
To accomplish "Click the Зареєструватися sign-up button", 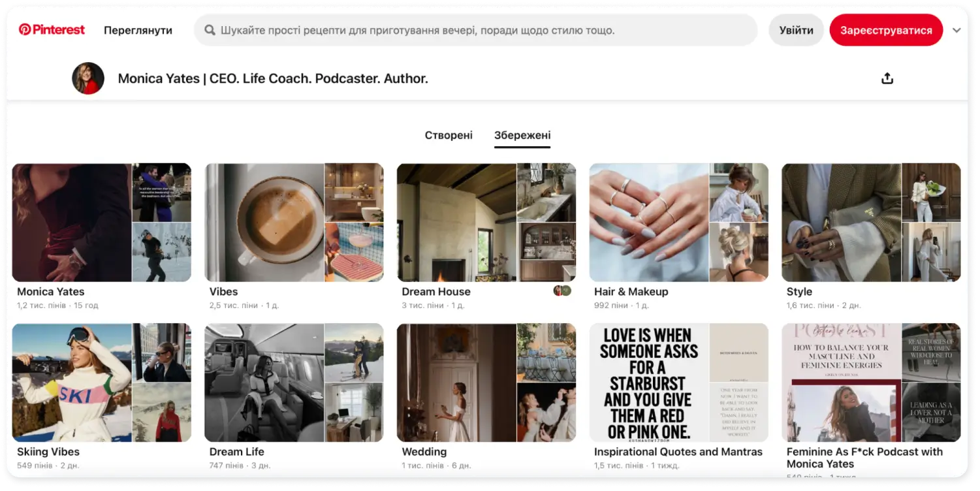I will [x=886, y=30].
